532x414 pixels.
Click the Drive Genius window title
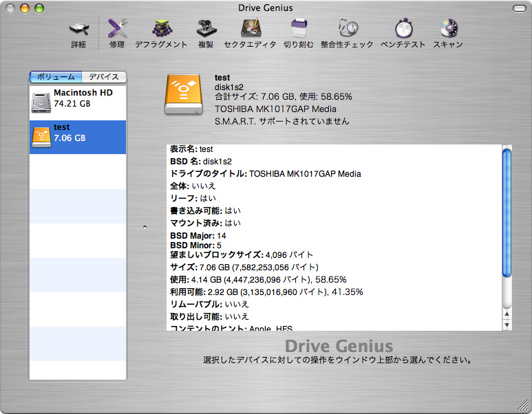click(x=266, y=8)
